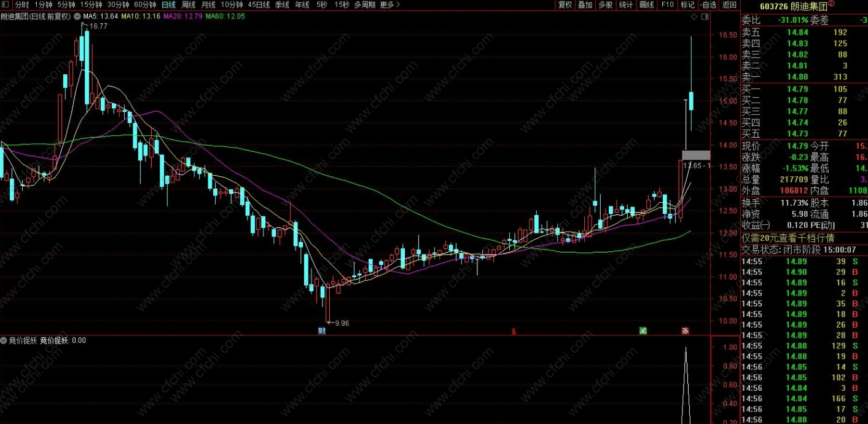This screenshot has height=424, width=868.
Task: Click the 财 financial marker on timeline
Action: [x=321, y=331]
